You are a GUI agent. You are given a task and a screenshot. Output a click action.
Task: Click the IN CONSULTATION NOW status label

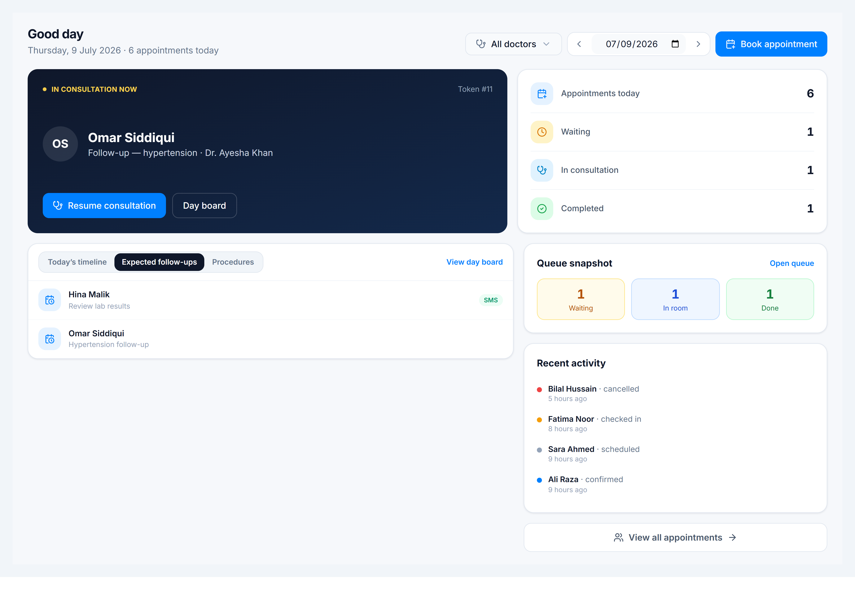(x=94, y=89)
